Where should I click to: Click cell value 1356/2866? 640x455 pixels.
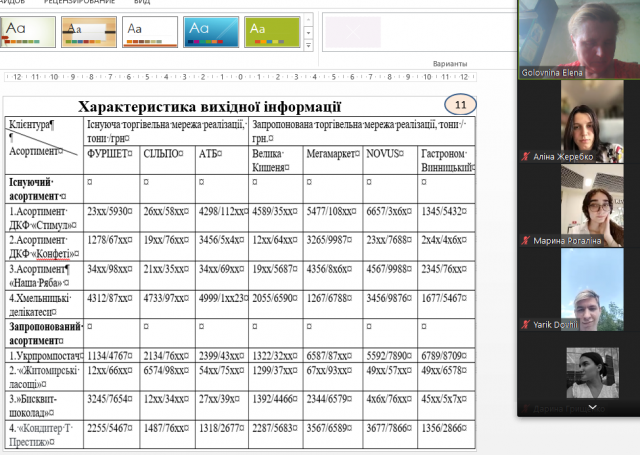coord(444,428)
